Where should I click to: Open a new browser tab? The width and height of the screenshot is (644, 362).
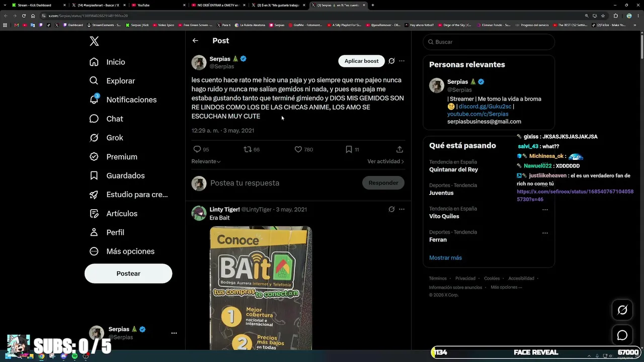pyautogui.click(x=372, y=5)
